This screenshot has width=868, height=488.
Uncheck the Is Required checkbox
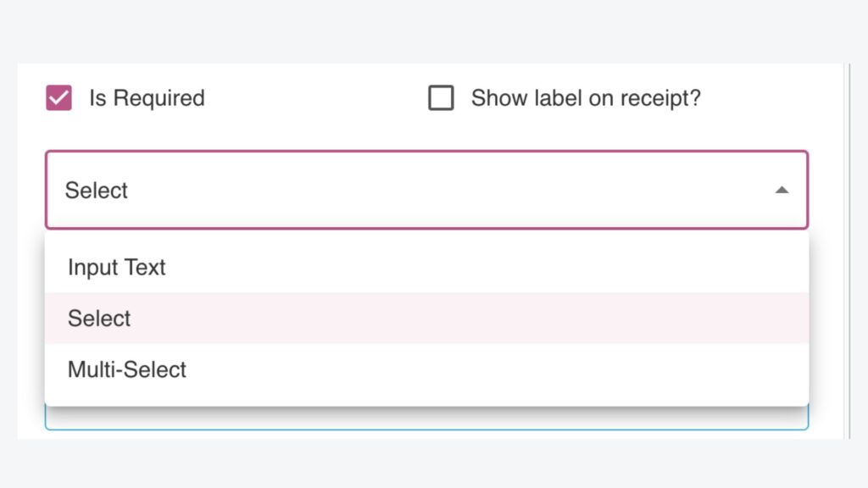tap(58, 98)
